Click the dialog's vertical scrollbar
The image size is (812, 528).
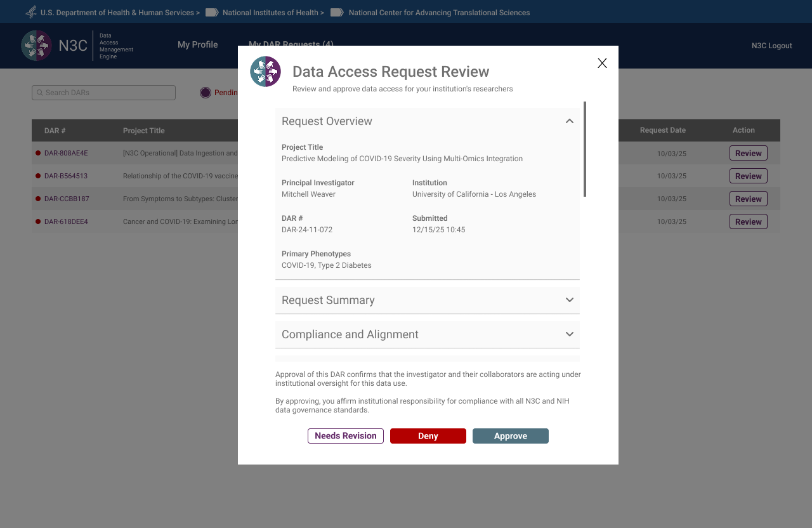584,149
